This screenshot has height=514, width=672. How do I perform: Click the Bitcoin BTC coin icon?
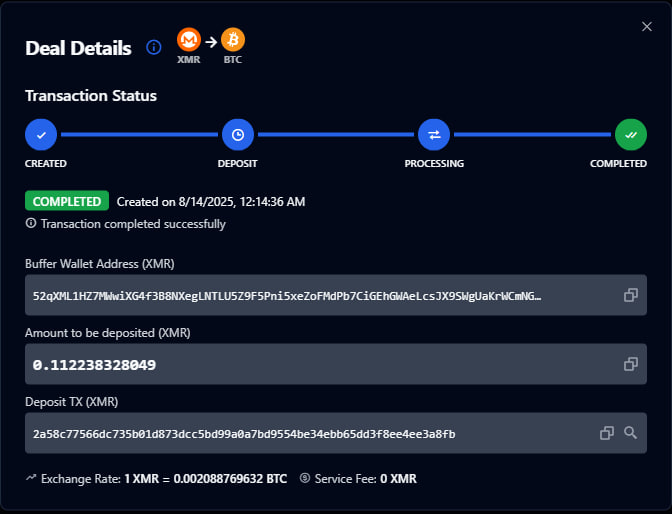(x=233, y=40)
